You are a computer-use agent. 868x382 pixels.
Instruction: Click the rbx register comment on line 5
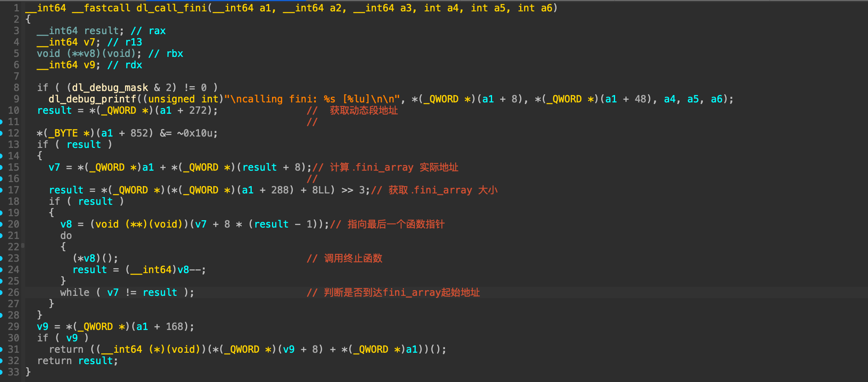click(175, 54)
